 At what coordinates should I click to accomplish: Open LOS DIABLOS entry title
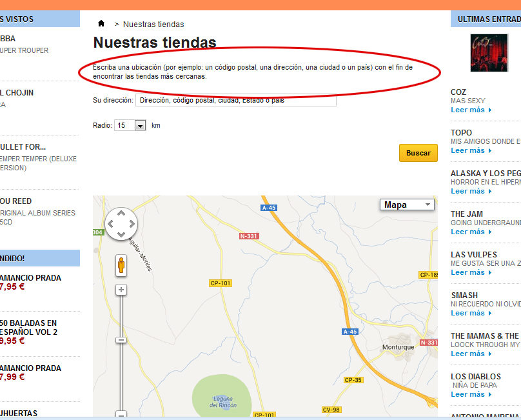[476, 376]
